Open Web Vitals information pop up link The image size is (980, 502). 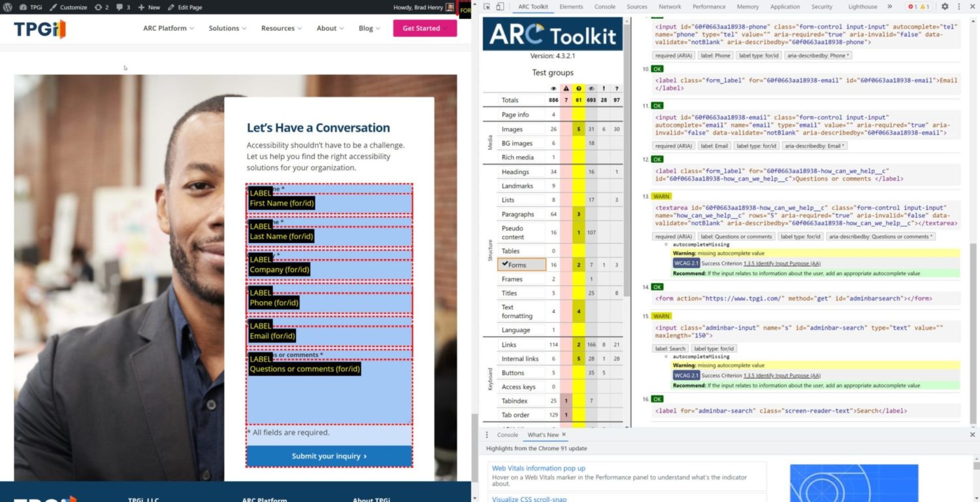pyautogui.click(x=538, y=468)
